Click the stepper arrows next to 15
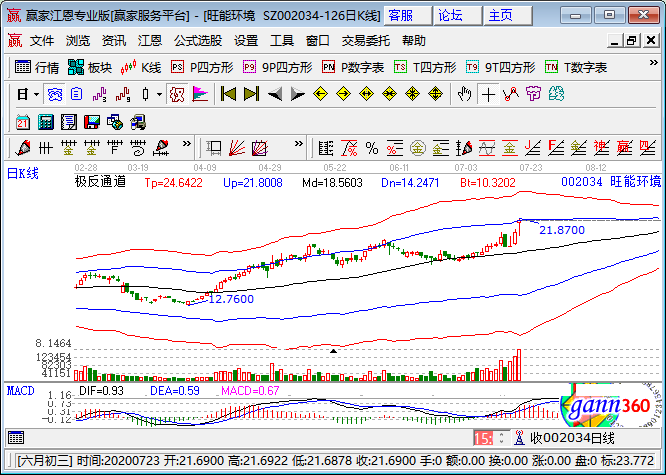Image resolution: width=666 pixels, height=475 pixels. 501,438
